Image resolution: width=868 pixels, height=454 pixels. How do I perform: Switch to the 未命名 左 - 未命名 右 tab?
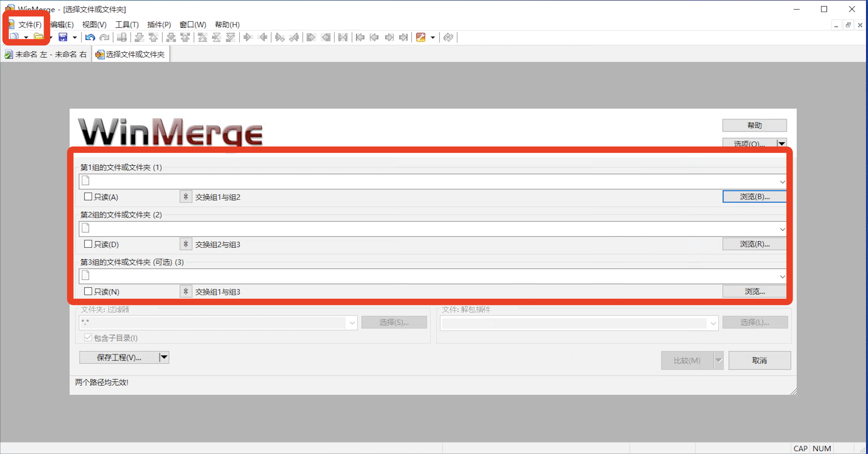46,54
